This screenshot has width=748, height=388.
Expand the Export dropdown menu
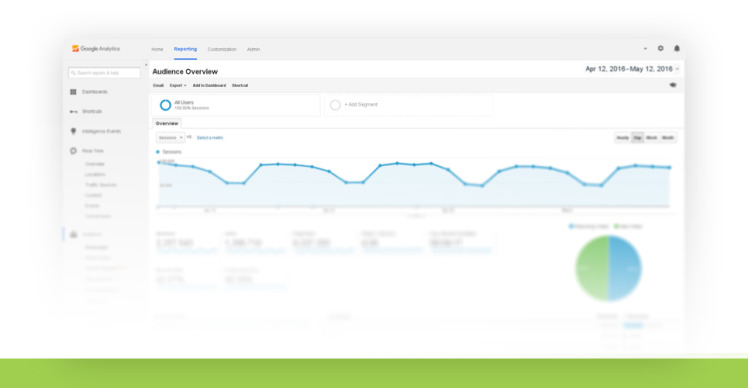[x=178, y=85]
